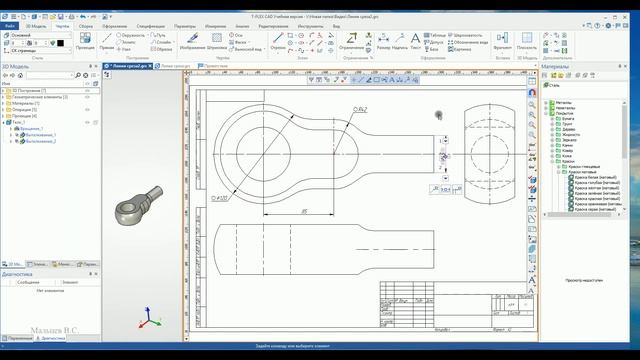Toggle visibility of the 3D Построения folder
The height and width of the screenshot is (360, 640).
click(87, 91)
